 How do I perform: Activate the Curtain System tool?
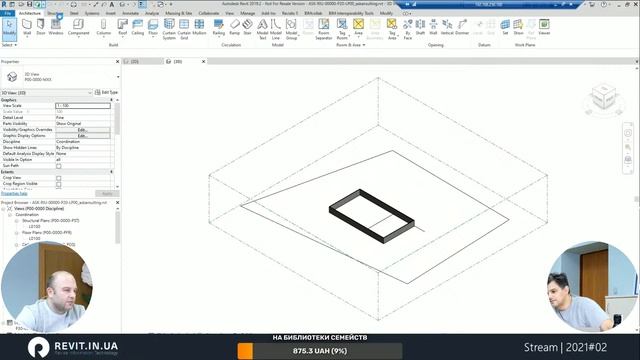coord(169,29)
